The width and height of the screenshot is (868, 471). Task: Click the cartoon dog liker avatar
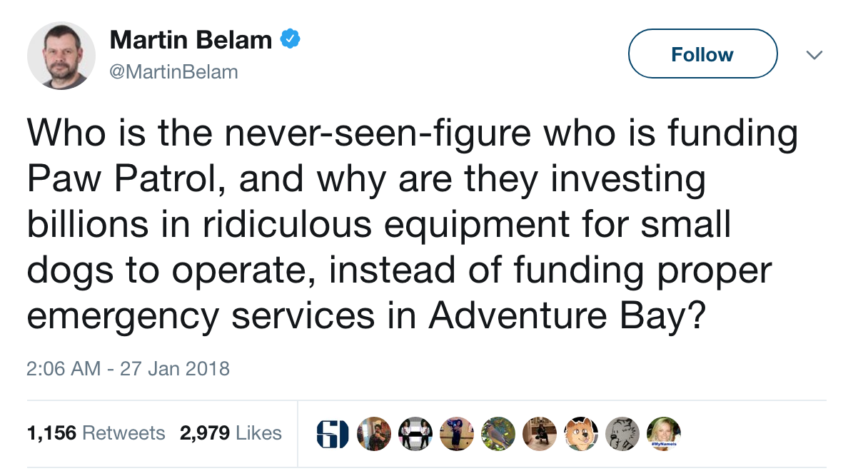click(x=580, y=433)
